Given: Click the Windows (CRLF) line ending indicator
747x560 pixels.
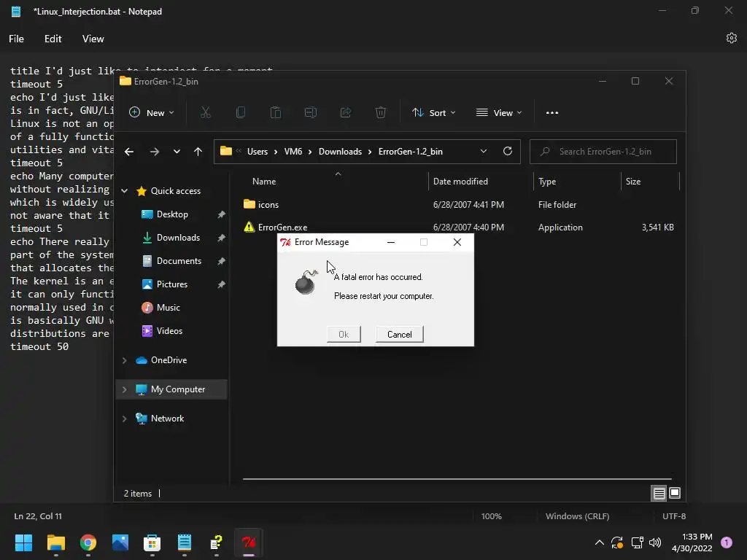Looking at the screenshot, I should tap(577, 516).
